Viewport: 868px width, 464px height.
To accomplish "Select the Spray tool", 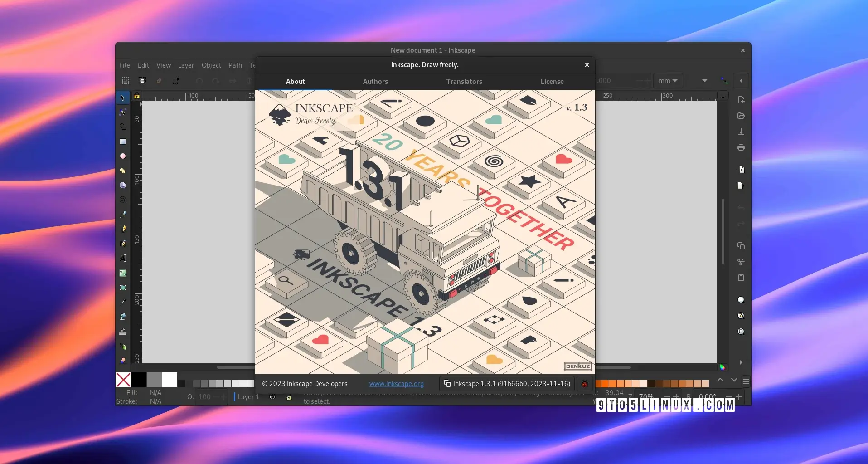I will coord(122,346).
